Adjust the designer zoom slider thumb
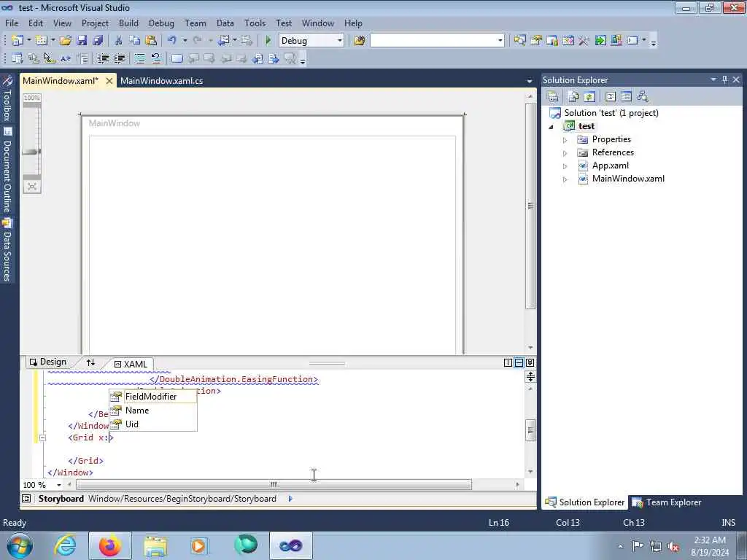This screenshot has width=747, height=560. tap(31, 152)
